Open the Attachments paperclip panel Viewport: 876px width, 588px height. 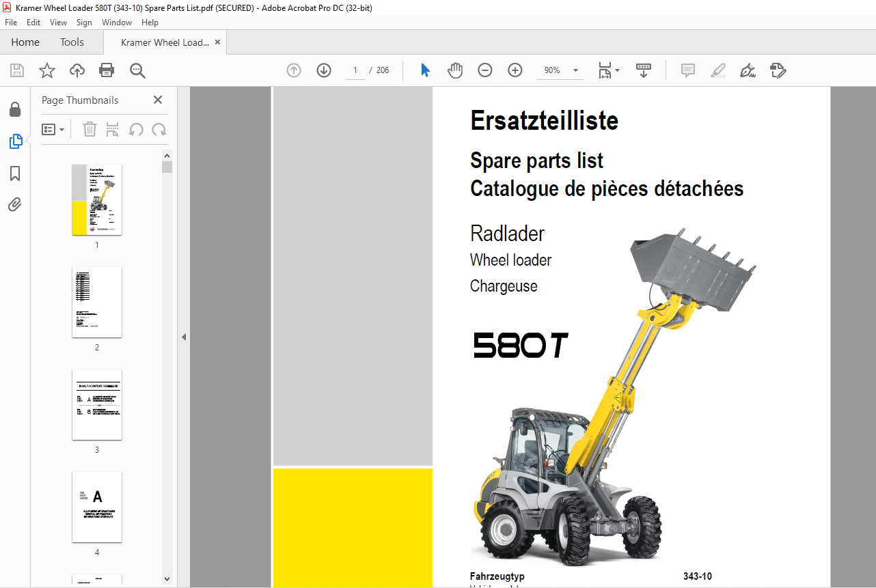coord(15,205)
